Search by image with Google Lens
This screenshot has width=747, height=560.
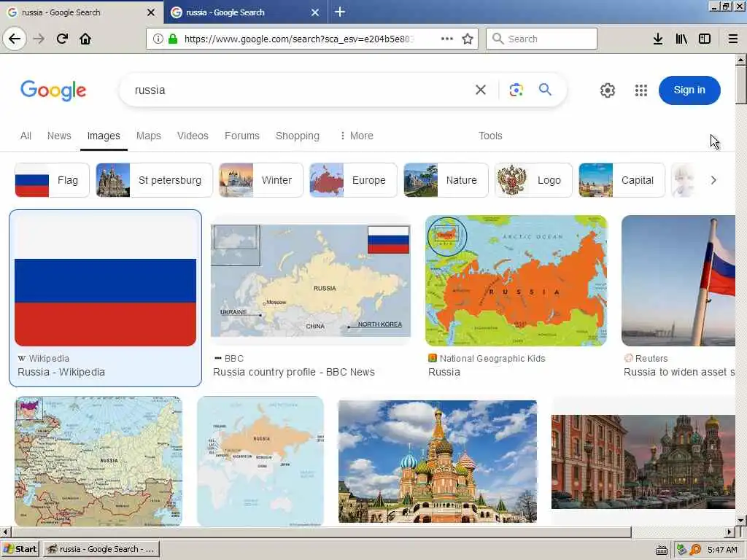(516, 90)
